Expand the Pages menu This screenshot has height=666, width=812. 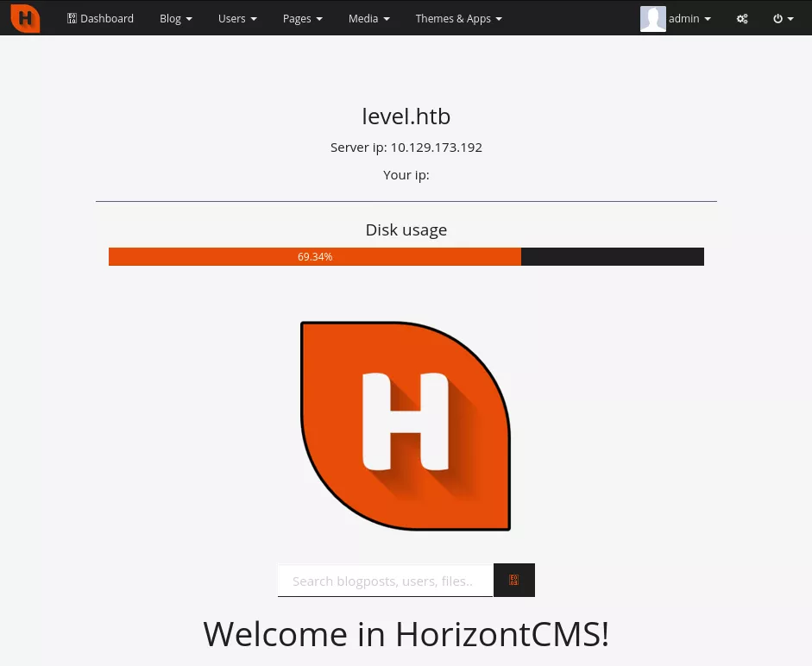tap(302, 18)
